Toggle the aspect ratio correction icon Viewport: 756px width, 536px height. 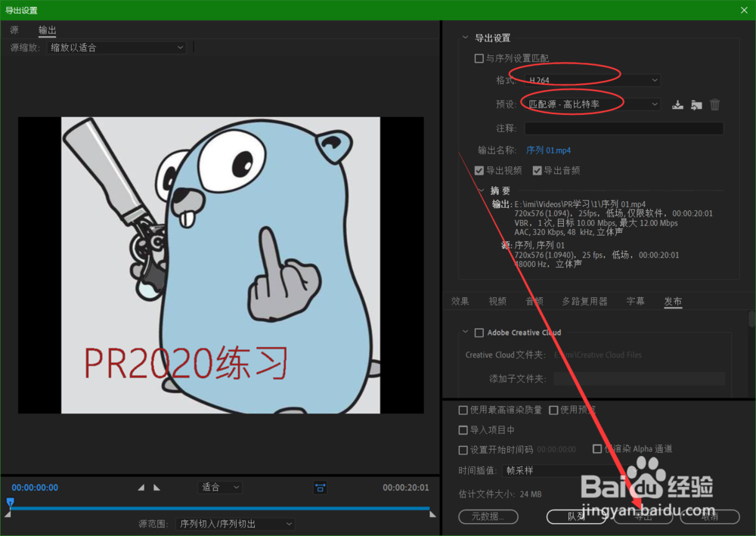pos(320,488)
